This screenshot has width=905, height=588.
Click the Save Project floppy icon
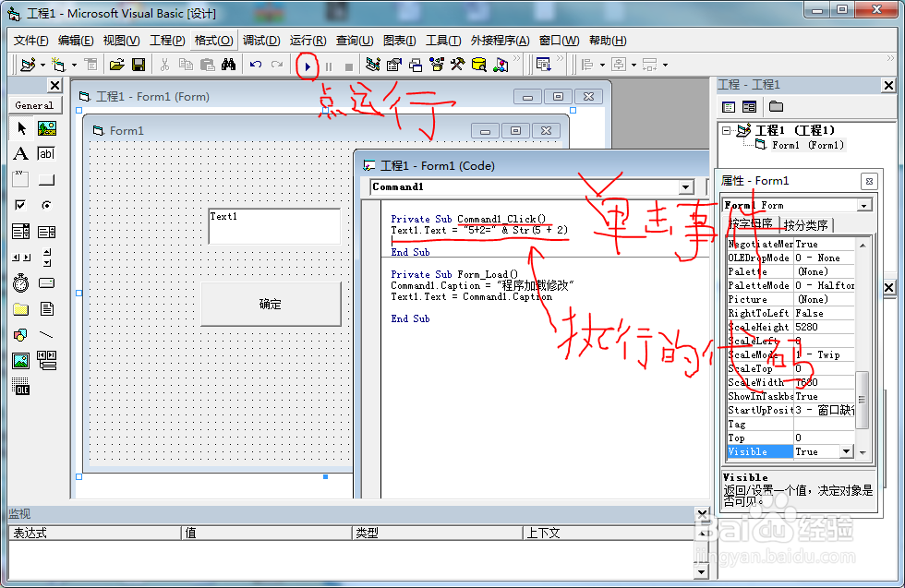click(x=139, y=65)
